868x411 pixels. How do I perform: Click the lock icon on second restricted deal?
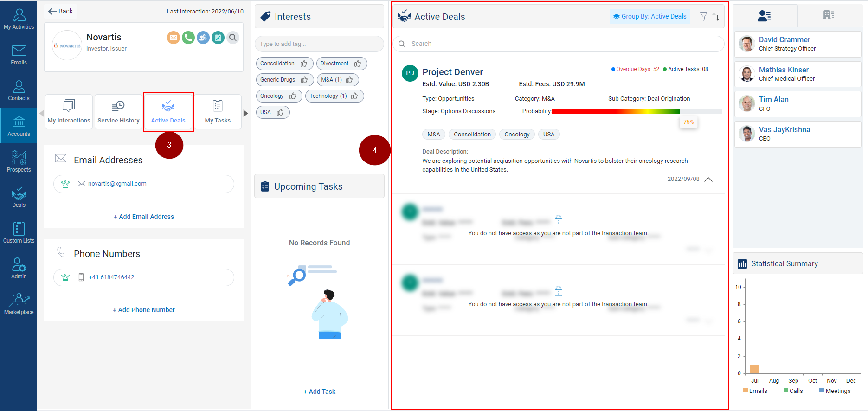click(559, 291)
